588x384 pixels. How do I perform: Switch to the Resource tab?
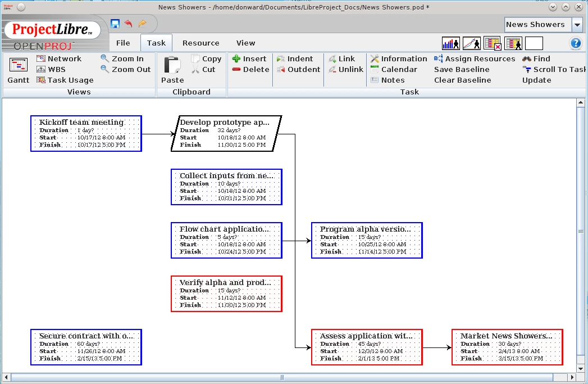click(x=201, y=43)
